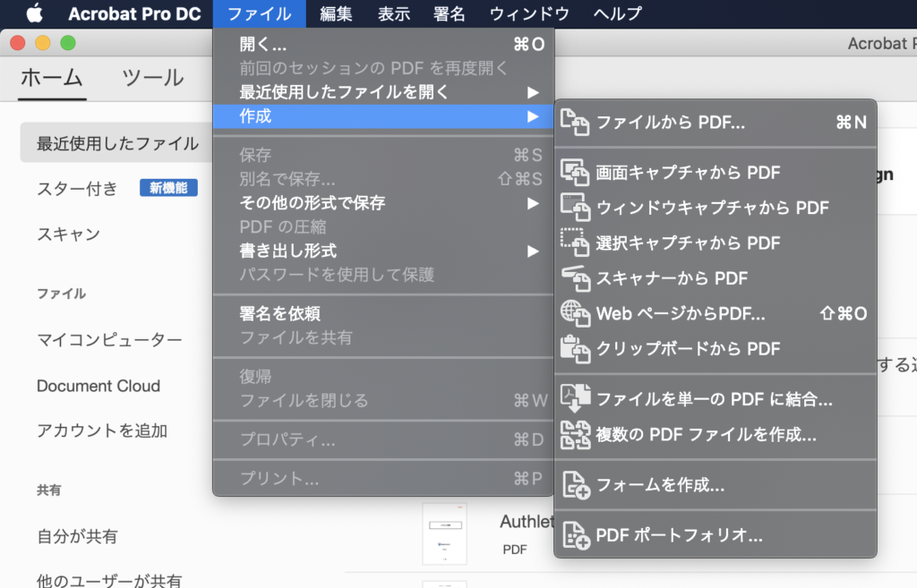
Task: Choose '署名を依頼' from the File menu
Action: [x=383, y=313]
